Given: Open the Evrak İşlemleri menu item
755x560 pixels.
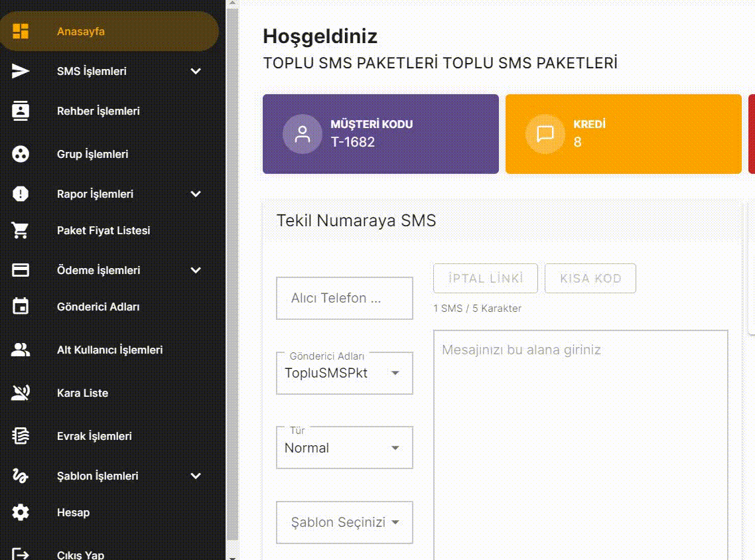Looking at the screenshot, I should [x=109, y=436].
